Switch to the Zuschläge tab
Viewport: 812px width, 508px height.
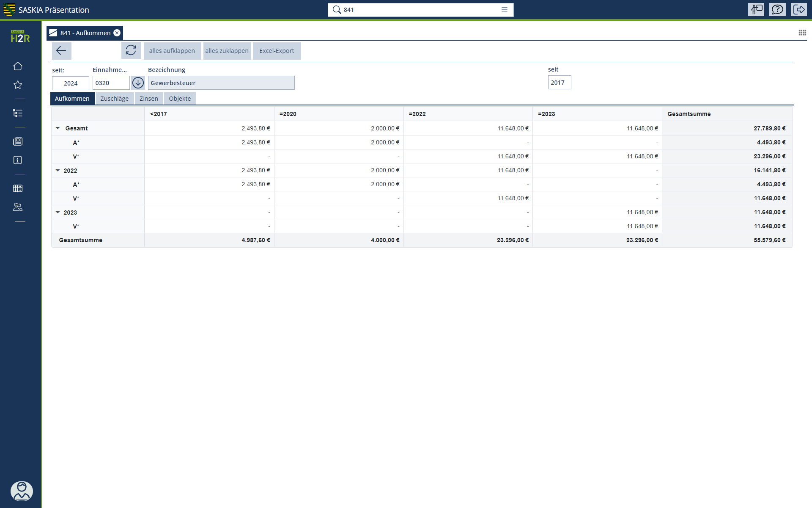point(114,99)
